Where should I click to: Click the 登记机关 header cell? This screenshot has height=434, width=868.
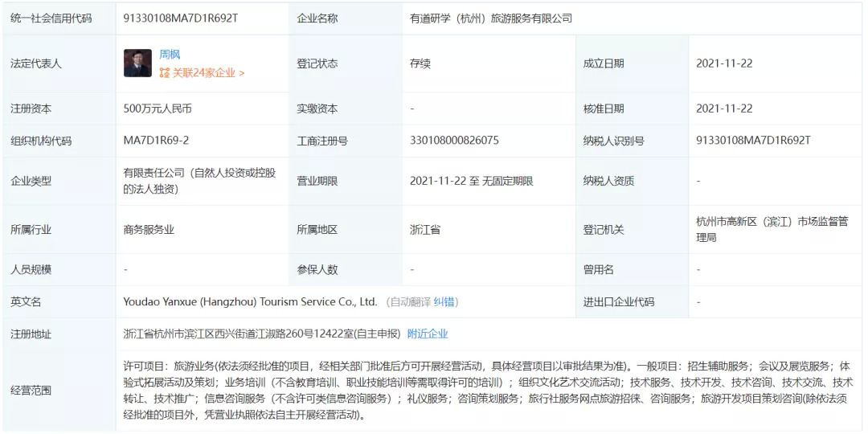[633, 229]
